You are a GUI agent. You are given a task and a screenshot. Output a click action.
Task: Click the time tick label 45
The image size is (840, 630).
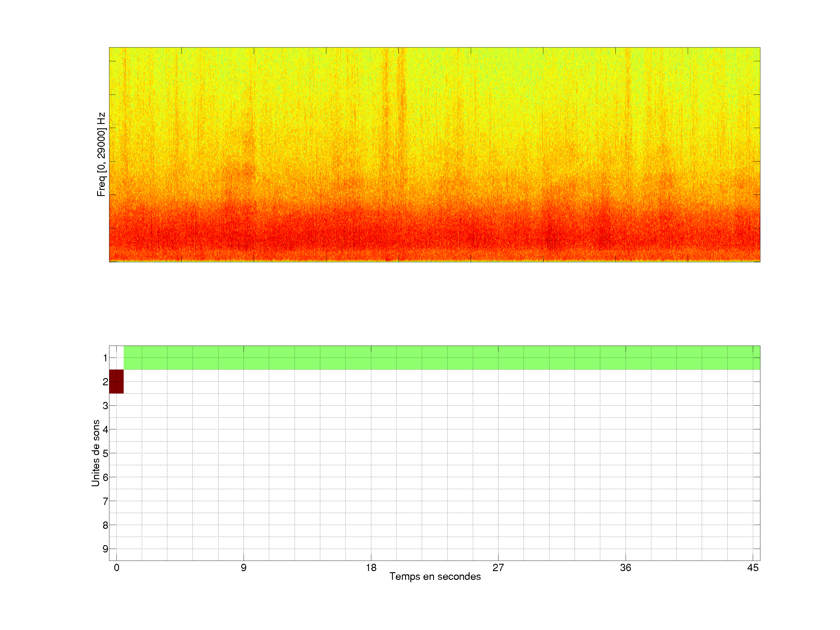click(753, 568)
